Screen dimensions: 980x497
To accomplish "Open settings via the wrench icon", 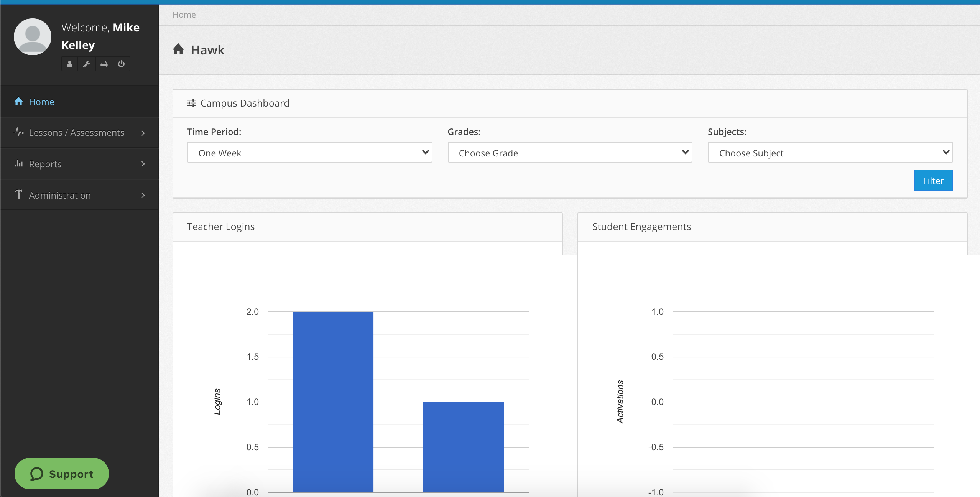I will (x=87, y=64).
